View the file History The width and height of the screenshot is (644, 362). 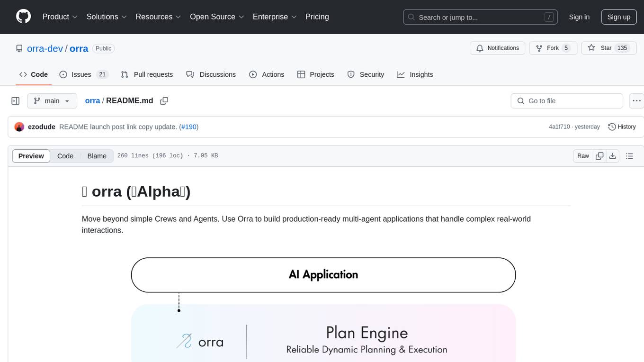[x=622, y=127]
